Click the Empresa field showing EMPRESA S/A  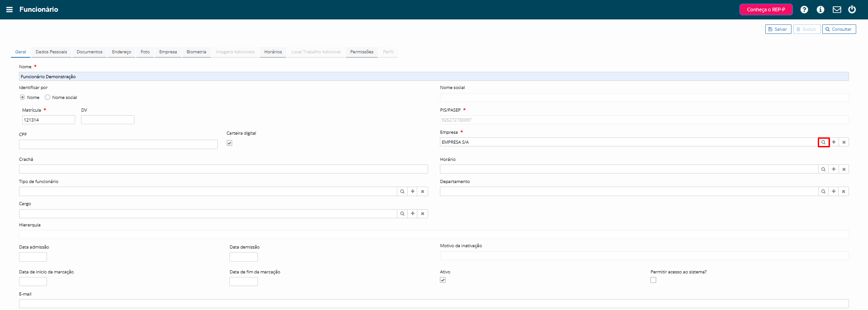pos(629,142)
